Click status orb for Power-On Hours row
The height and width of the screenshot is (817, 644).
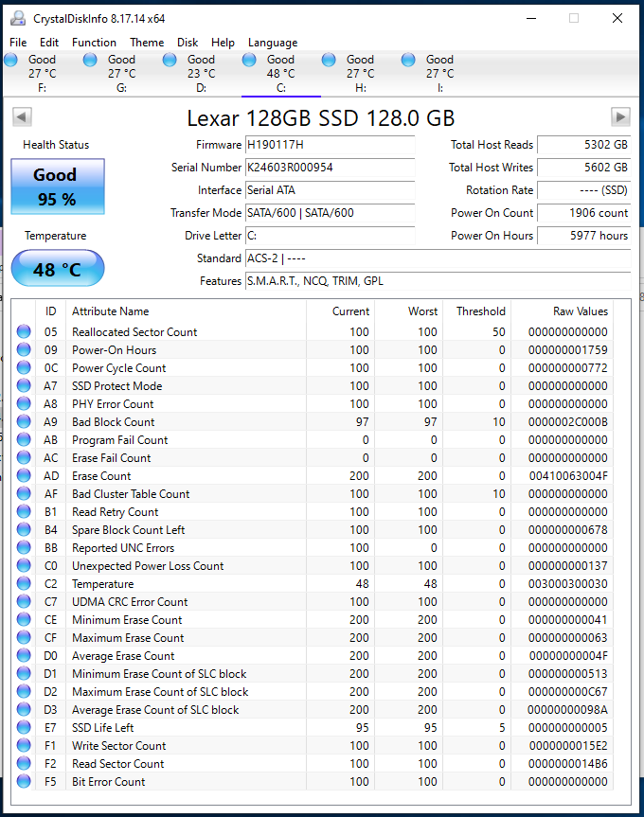click(x=24, y=349)
